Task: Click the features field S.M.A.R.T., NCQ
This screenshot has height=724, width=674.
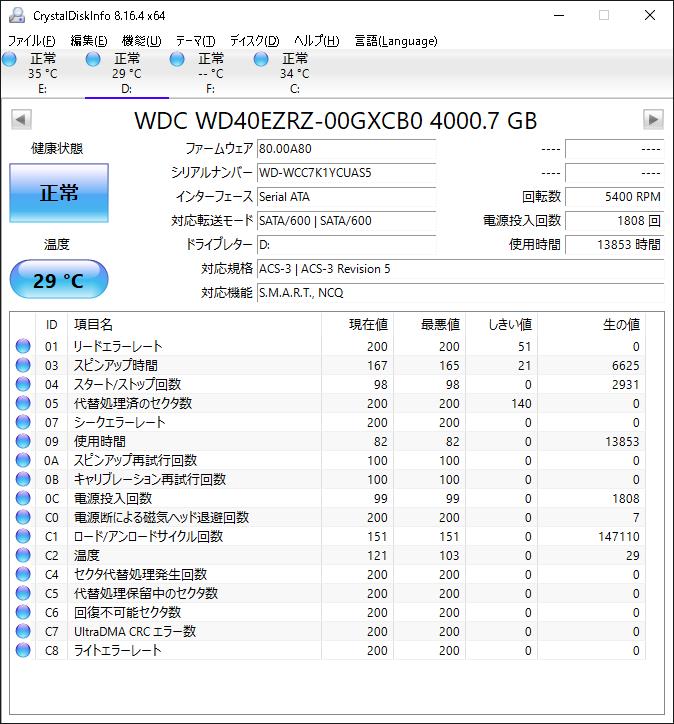Action: (x=460, y=293)
